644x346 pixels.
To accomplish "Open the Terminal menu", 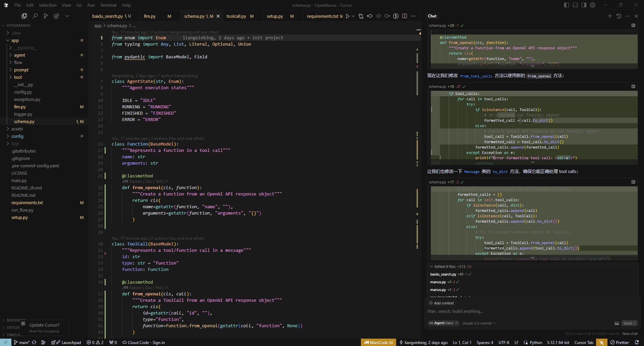I will [108, 5].
